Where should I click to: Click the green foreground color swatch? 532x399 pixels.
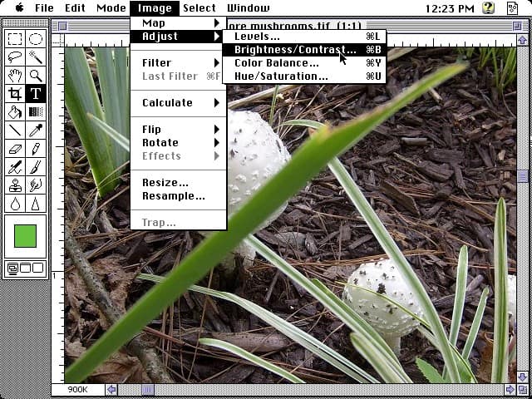pos(26,235)
